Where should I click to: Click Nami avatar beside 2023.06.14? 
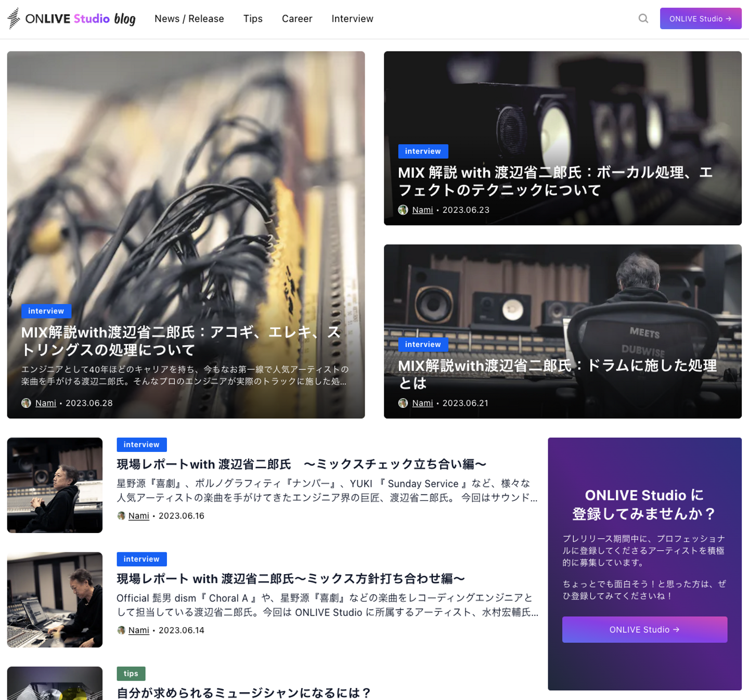tap(121, 630)
